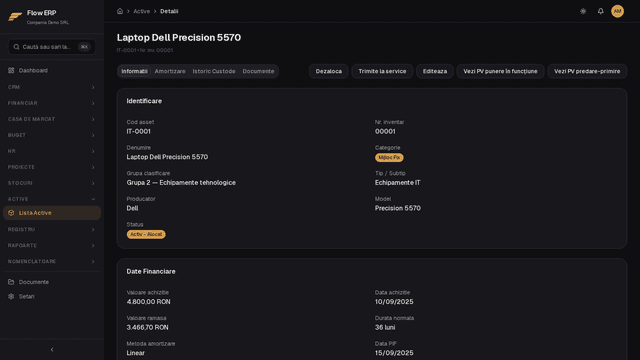Click the search magnifier icon

click(16, 47)
